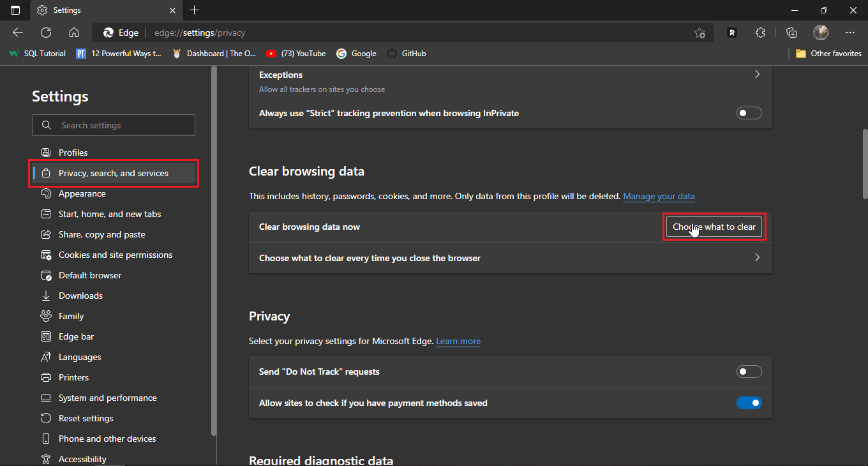Expand choose what to clear on close
This screenshot has height=466, width=868.
pos(757,258)
